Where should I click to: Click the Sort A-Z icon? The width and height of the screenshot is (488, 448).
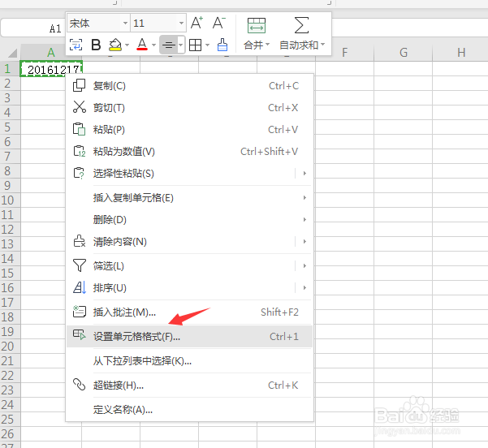[79, 287]
